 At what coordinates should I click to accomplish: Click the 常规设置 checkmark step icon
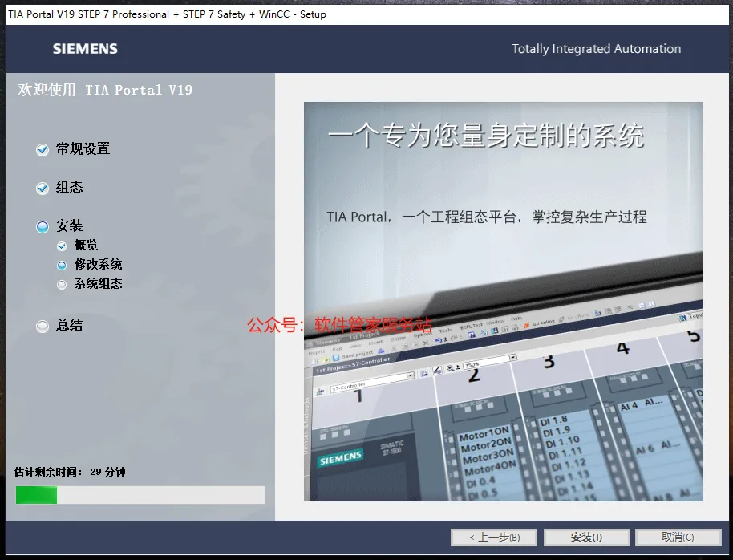click(43, 150)
